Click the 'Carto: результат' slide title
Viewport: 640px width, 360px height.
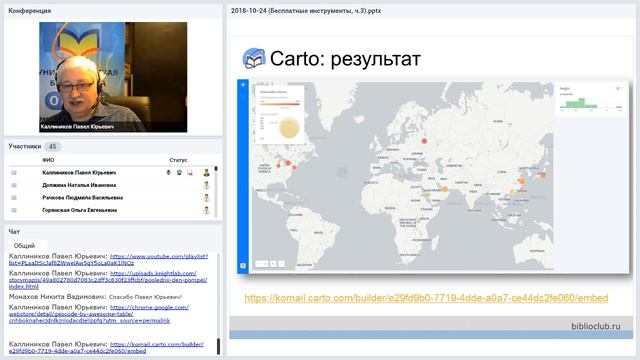[345, 59]
